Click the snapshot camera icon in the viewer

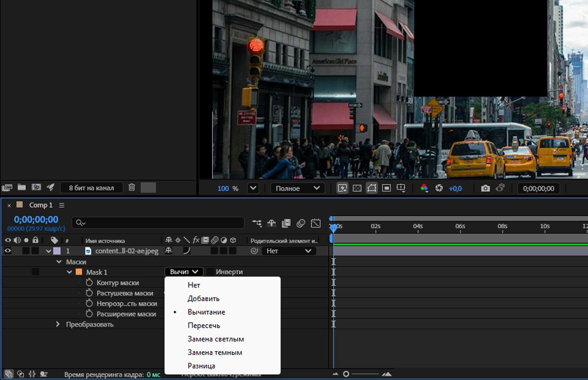tap(485, 188)
